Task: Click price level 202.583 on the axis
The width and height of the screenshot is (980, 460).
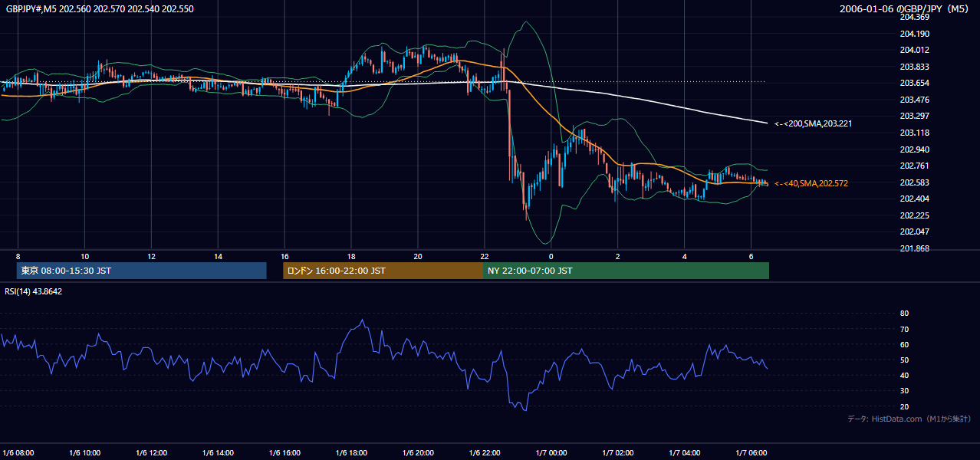Action: [x=914, y=182]
